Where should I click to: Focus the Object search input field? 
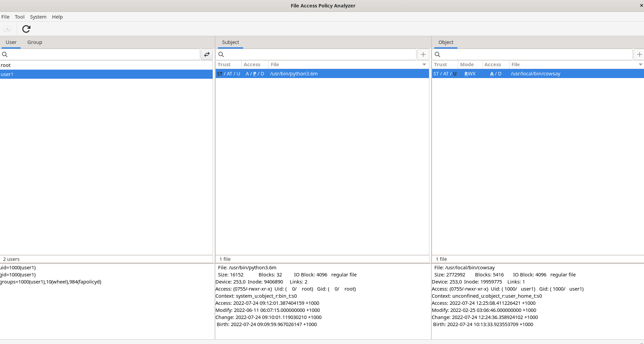[x=532, y=54]
